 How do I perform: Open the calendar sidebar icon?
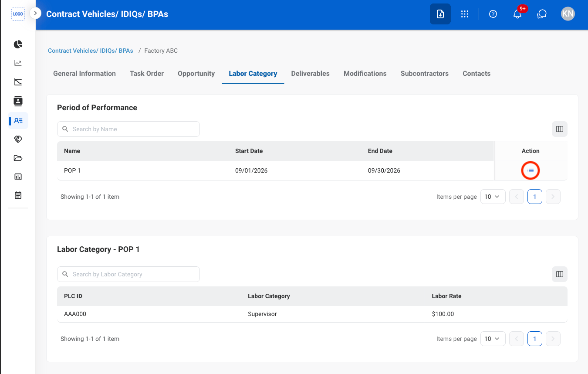pyautogui.click(x=18, y=195)
